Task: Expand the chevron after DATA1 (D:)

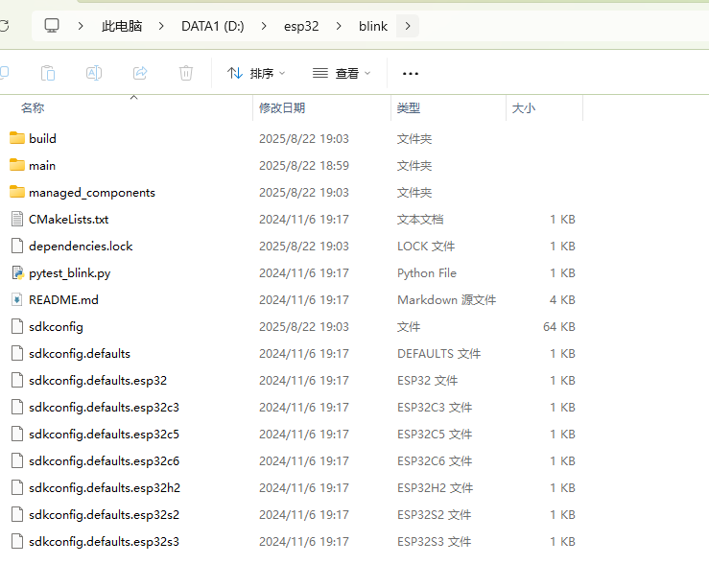Action: (x=264, y=26)
